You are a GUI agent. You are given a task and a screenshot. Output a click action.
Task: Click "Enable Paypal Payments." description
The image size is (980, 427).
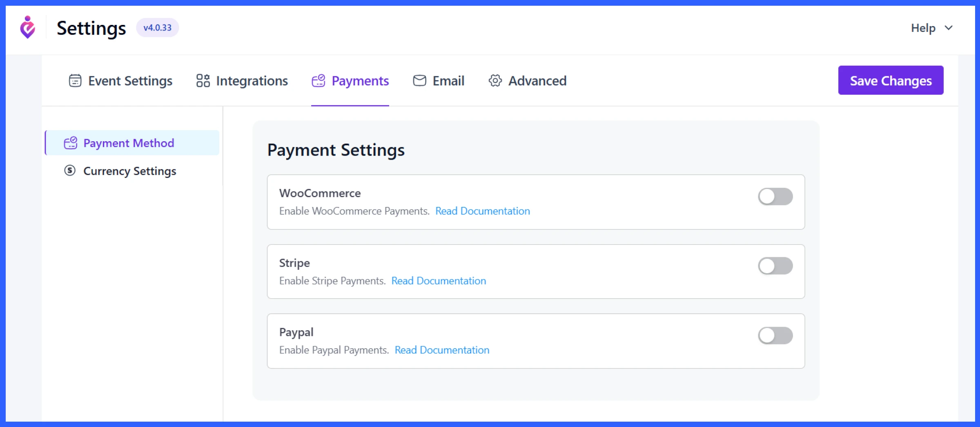334,350
